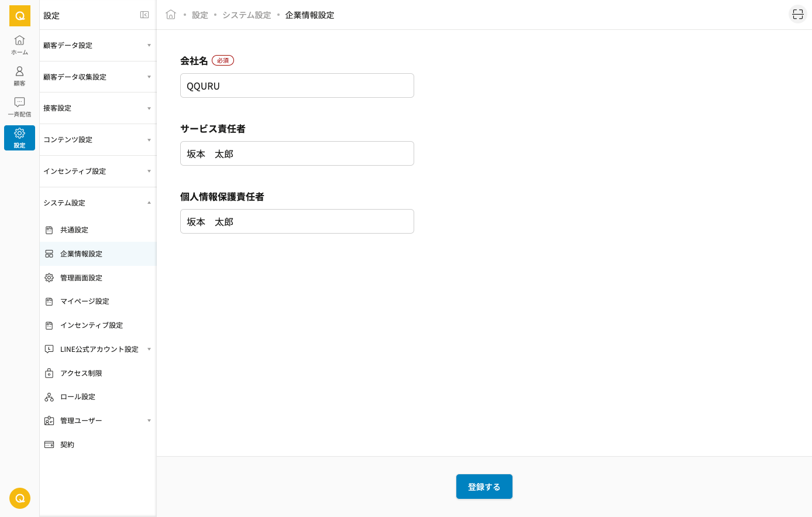Click システム設定 breadcrumb link
The image size is (812, 517).
246,15
